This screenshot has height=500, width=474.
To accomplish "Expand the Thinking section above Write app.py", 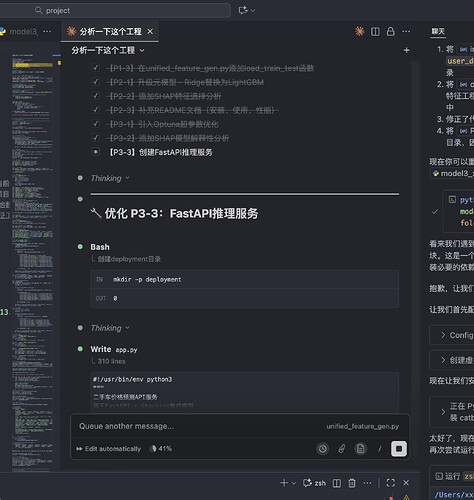I will click(110, 328).
